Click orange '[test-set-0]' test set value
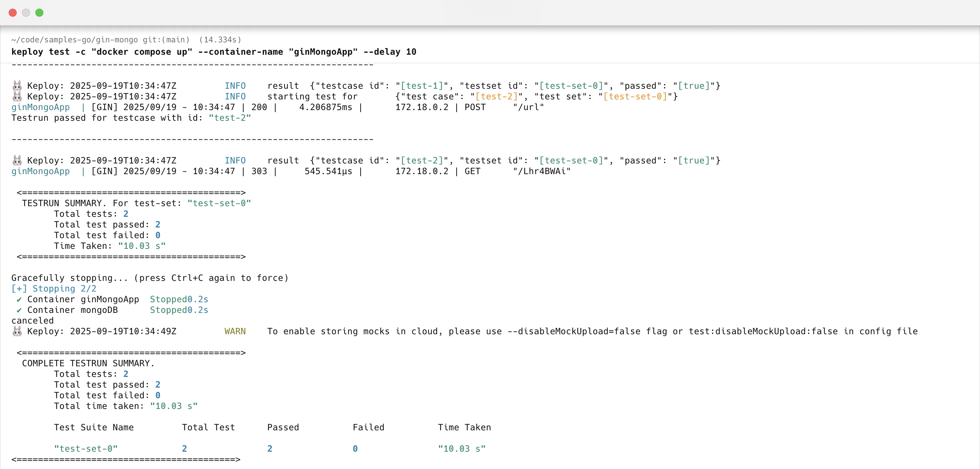Image resolution: width=980 pixels, height=469 pixels. pos(635,96)
